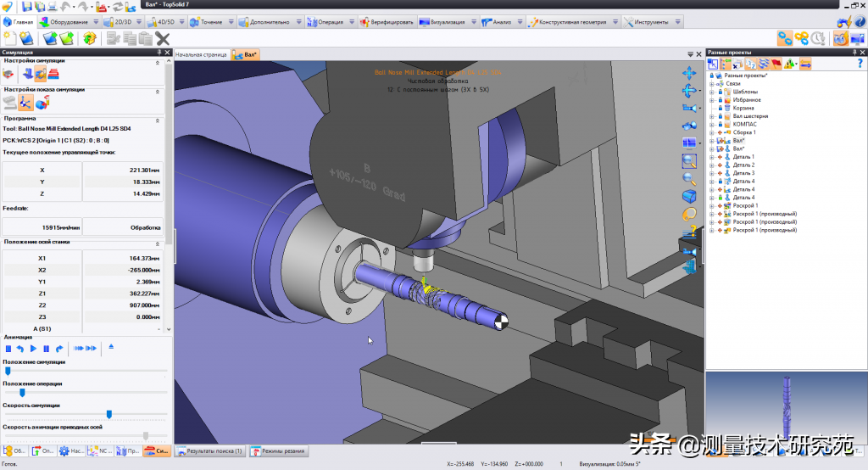This screenshot has height=470, width=868.
Task: Click the blue waves filter icon in project toolbar
Action: (764, 64)
